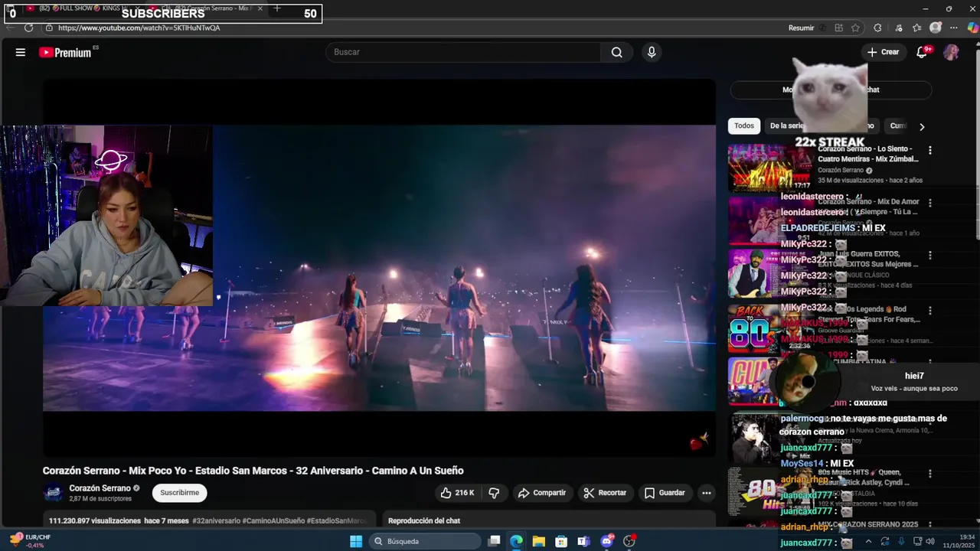Open Microsoft Teams from the taskbar
The image size is (980, 551).
tap(584, 541)
